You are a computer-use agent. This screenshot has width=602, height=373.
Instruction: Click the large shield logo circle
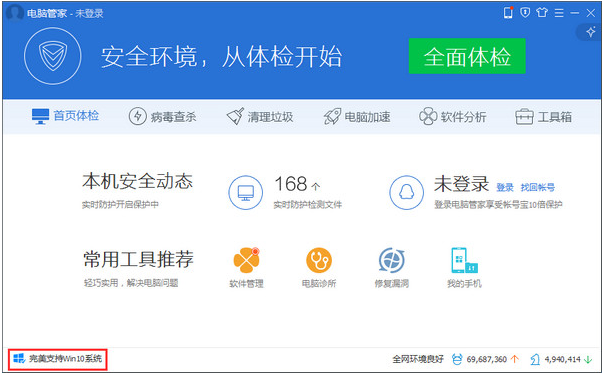[x=53, y=56]
